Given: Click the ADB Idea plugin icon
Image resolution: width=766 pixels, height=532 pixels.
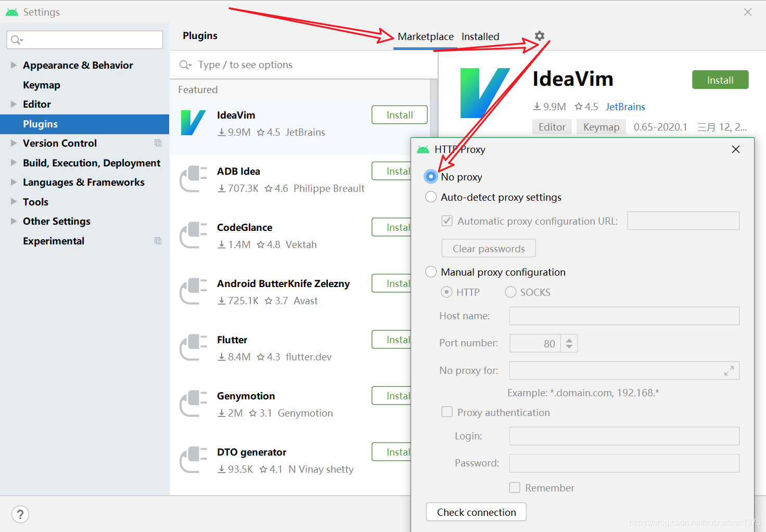Looking at the screenshot, I should pyautogui.click(x=193, y=179).
